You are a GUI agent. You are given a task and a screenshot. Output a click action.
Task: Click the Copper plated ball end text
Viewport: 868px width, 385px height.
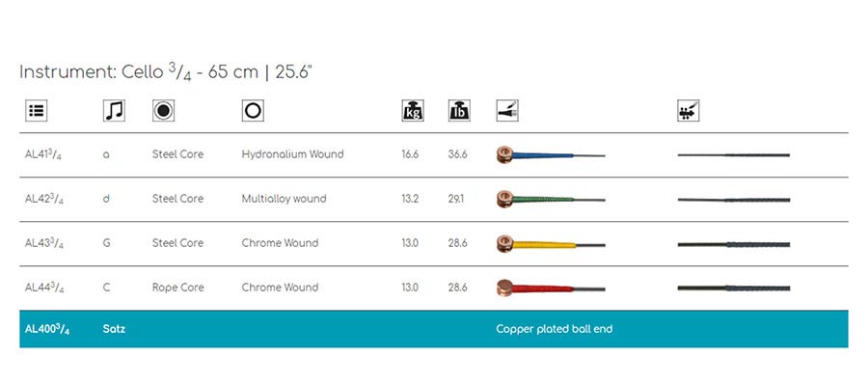coord(555,329)
